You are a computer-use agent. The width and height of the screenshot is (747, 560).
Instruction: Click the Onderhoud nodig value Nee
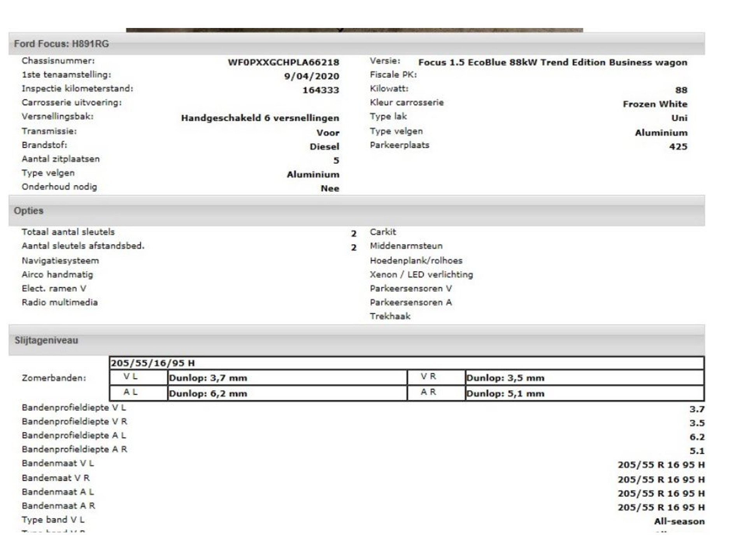pos(330,189)
